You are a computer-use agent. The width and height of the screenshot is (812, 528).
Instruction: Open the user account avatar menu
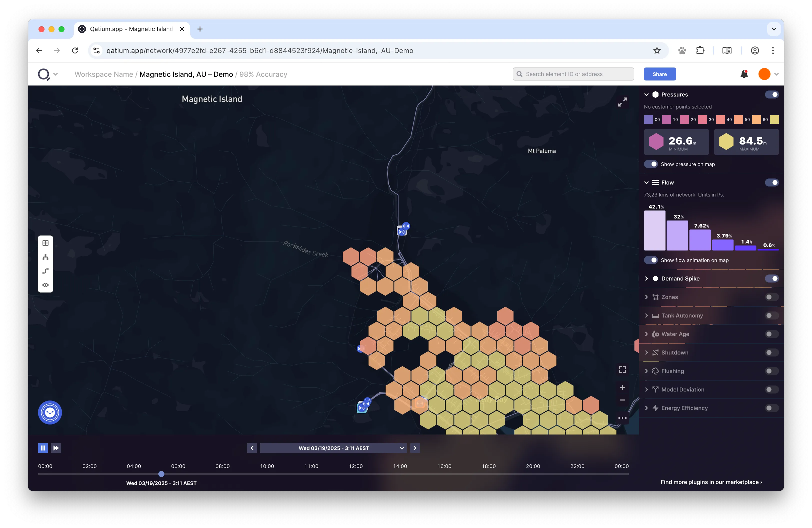point(764,74)
